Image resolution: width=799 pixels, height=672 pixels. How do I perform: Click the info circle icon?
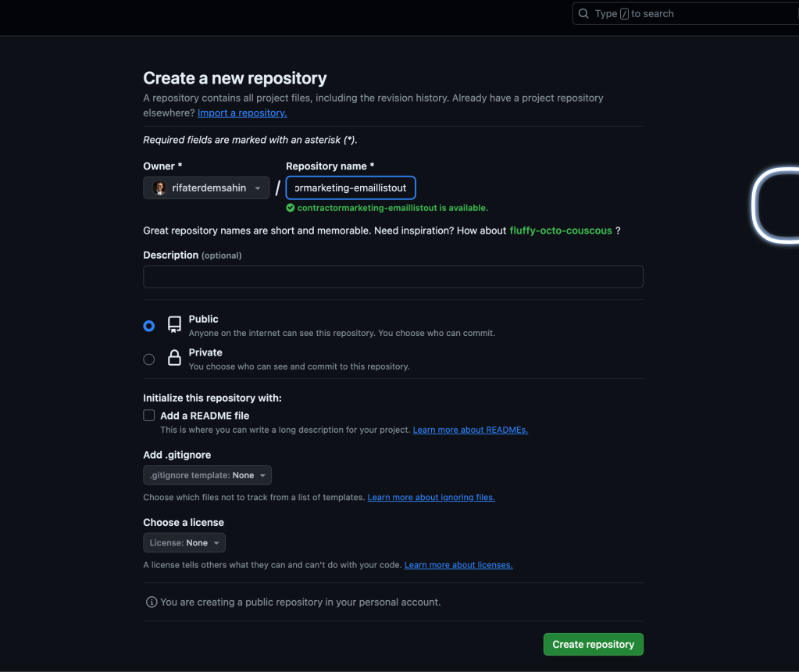pyautogui.click(x=152, y=602)
